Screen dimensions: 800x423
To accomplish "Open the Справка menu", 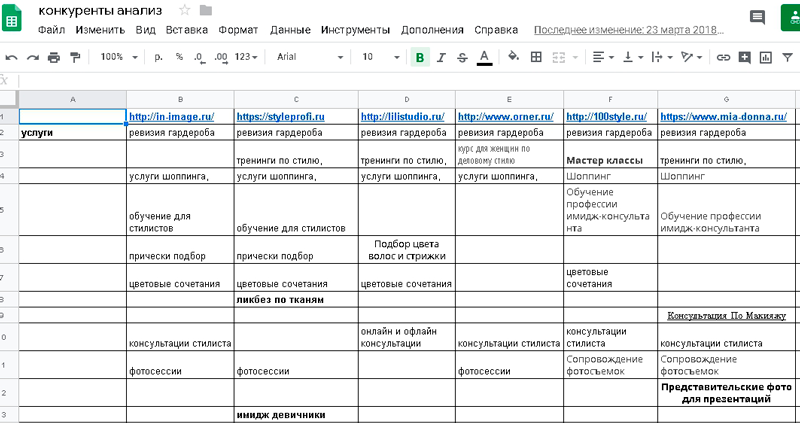I will coord(496,30).
